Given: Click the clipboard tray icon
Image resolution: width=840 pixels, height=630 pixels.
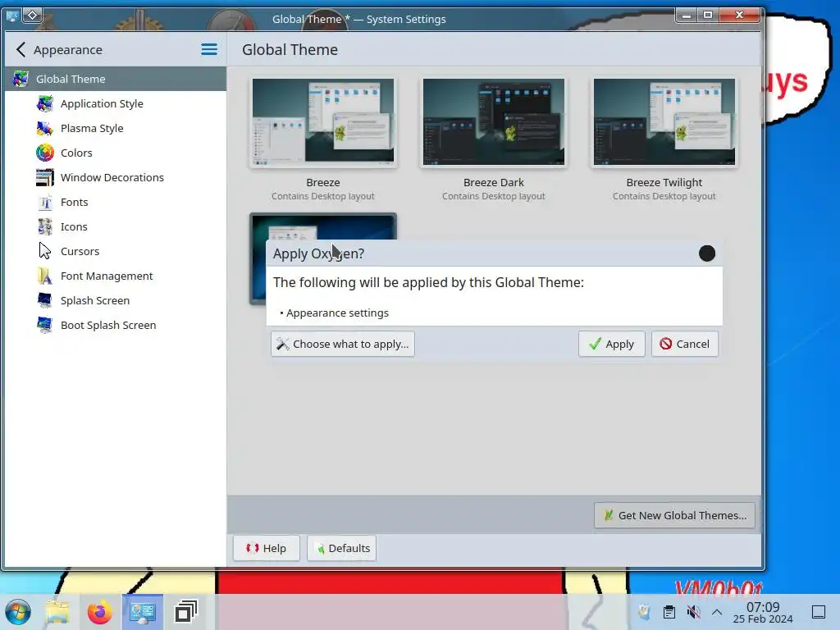Looking at the screenshot, I should point(669,612).
